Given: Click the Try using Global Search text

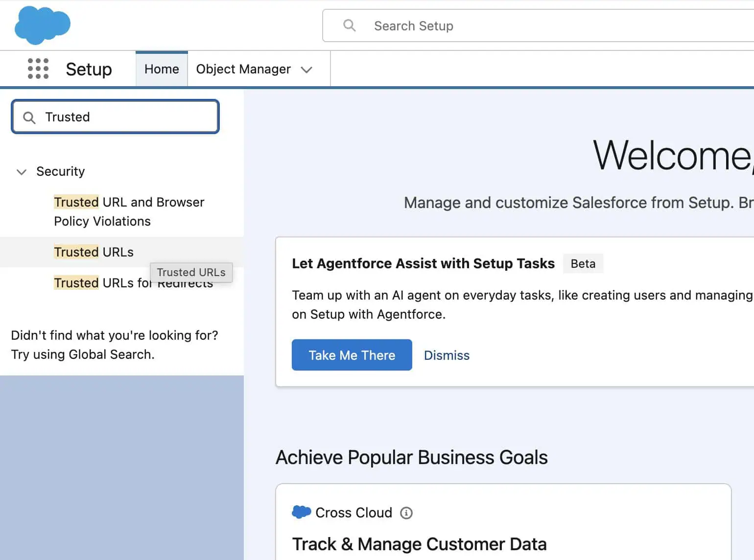Looking at the screenshot, I should tap(83, 354).
